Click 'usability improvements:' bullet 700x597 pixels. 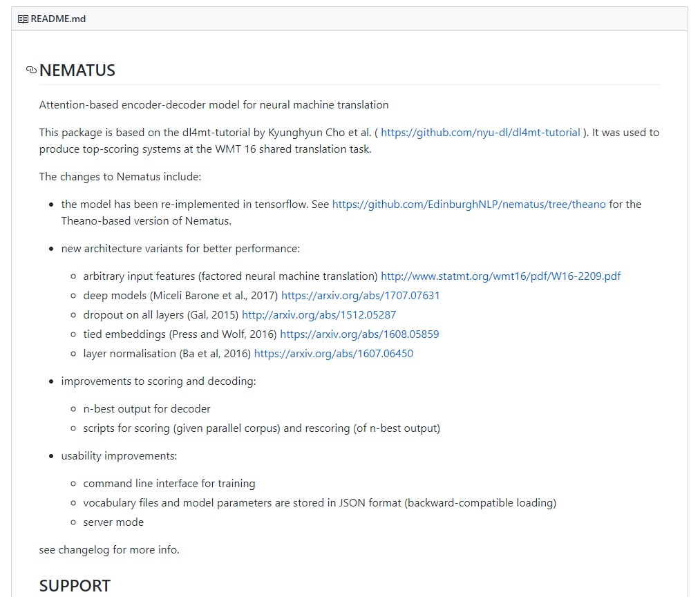tap(119, 456)
